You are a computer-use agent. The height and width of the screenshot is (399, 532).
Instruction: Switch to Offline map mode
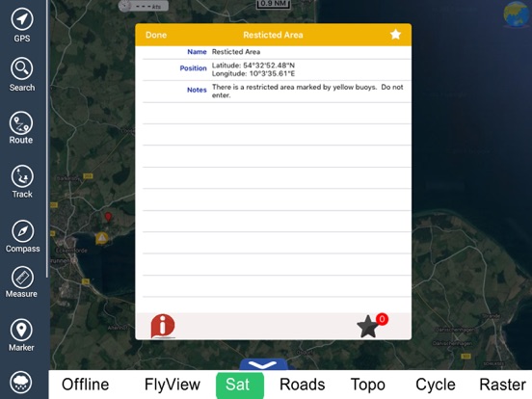(x=86, y=385)
